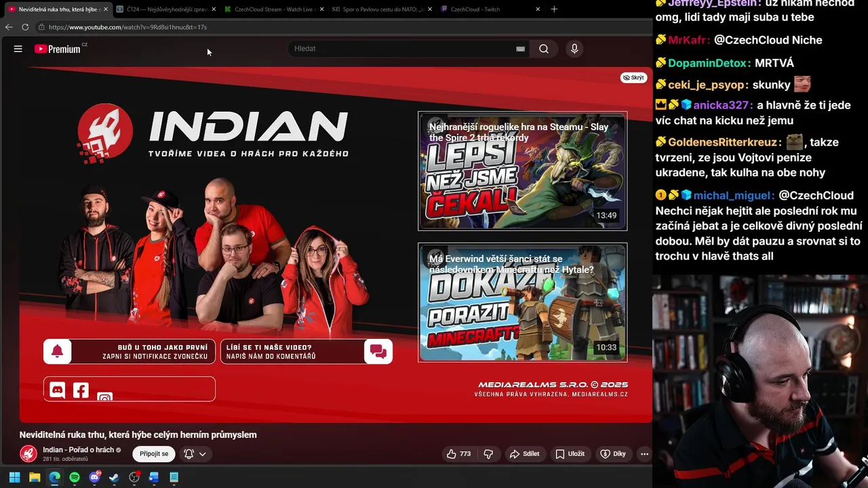
Task: Hide end screen with Skrýt button
Action: (633, 78)
